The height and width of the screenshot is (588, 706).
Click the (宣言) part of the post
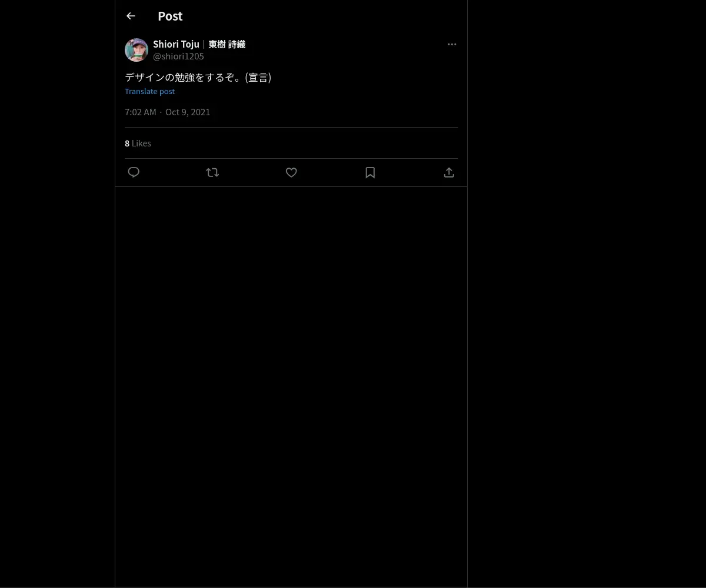coord(258,78)
